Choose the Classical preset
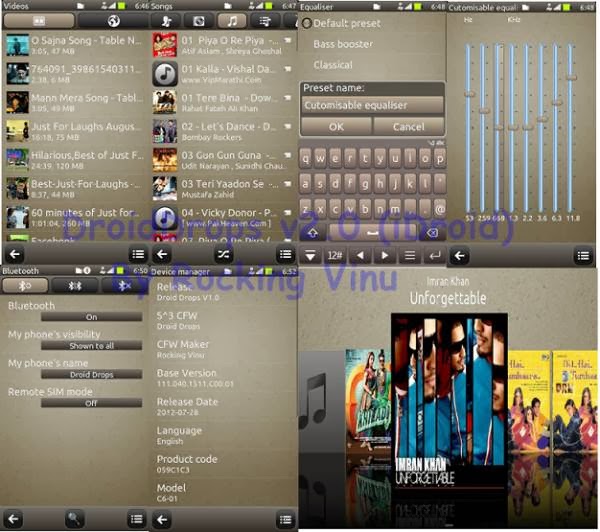600x532 pixels. [x=333, y=65]
